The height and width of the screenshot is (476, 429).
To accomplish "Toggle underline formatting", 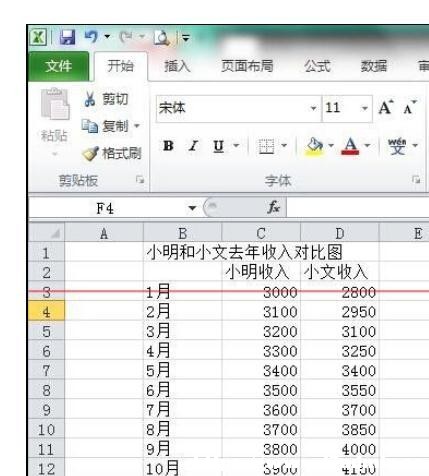I will (x=219, y=146).
